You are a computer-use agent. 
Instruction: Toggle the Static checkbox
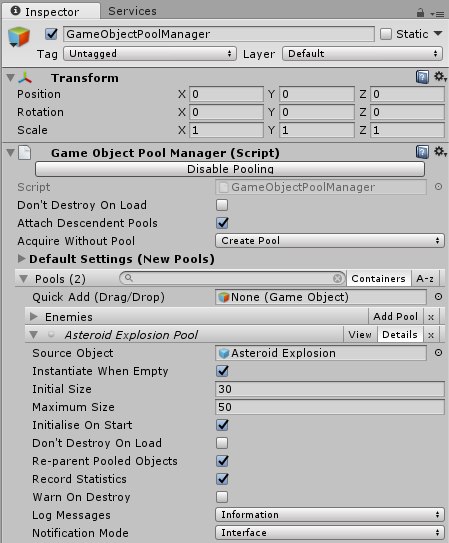pyautogui.click(x=386, y=34)
